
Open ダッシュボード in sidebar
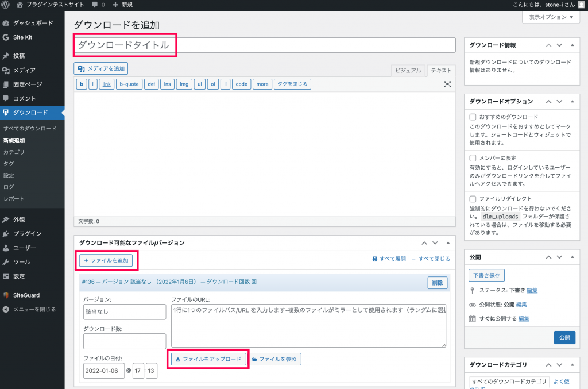point(32,23)
